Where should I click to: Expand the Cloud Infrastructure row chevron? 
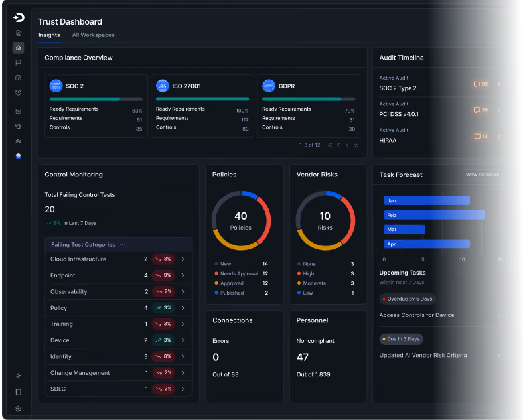click(183, 259)
